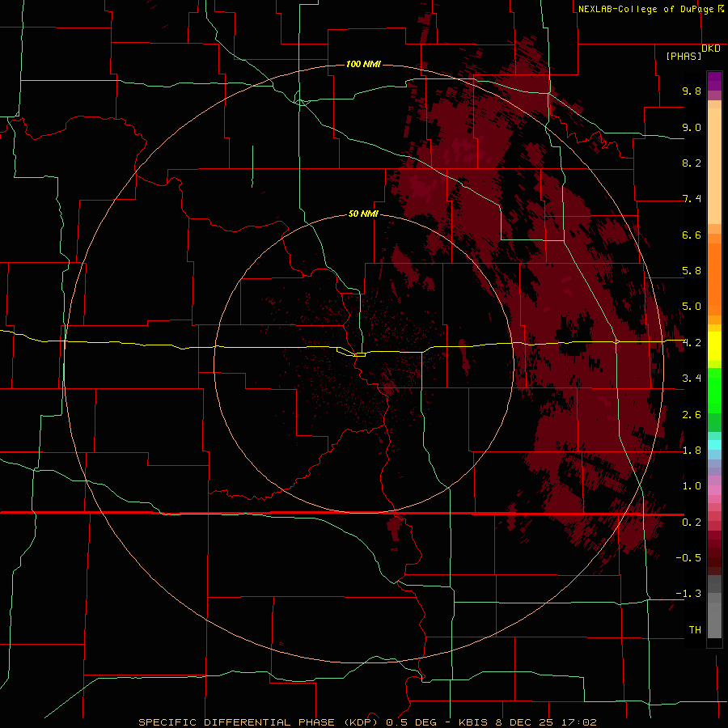Select the 5.0 scale value

coord(692,307)
